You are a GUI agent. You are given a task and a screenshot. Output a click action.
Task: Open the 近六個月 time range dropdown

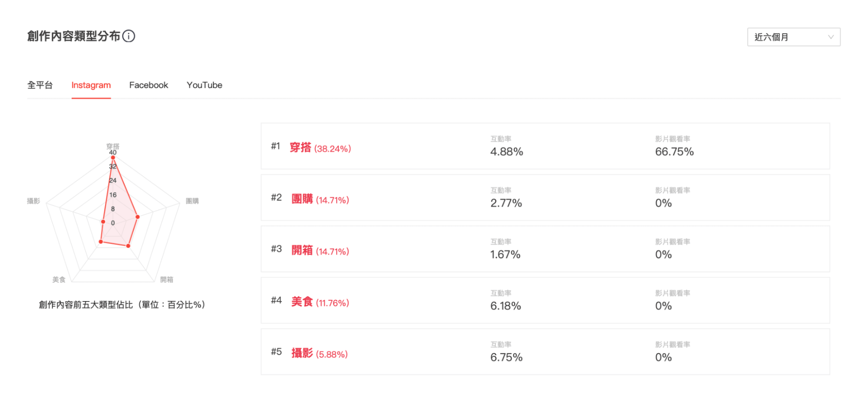tap(793, 37)
